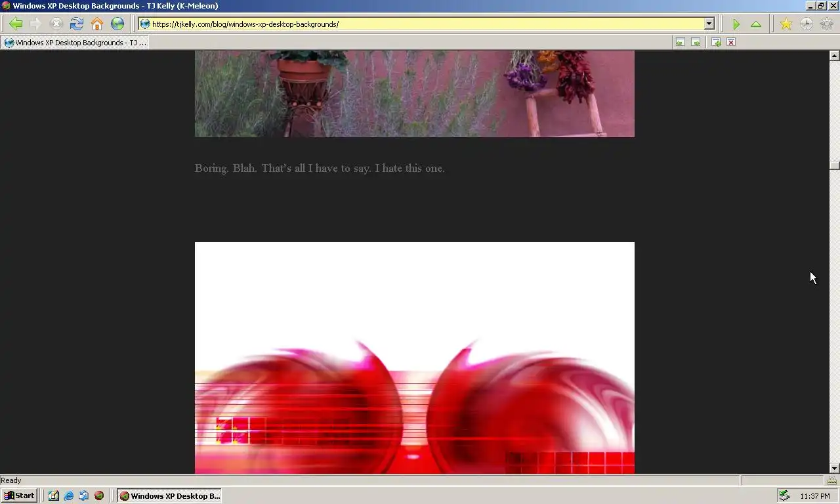
Task: Click the 'Ready' status bar text
Action: click(11, 480)
